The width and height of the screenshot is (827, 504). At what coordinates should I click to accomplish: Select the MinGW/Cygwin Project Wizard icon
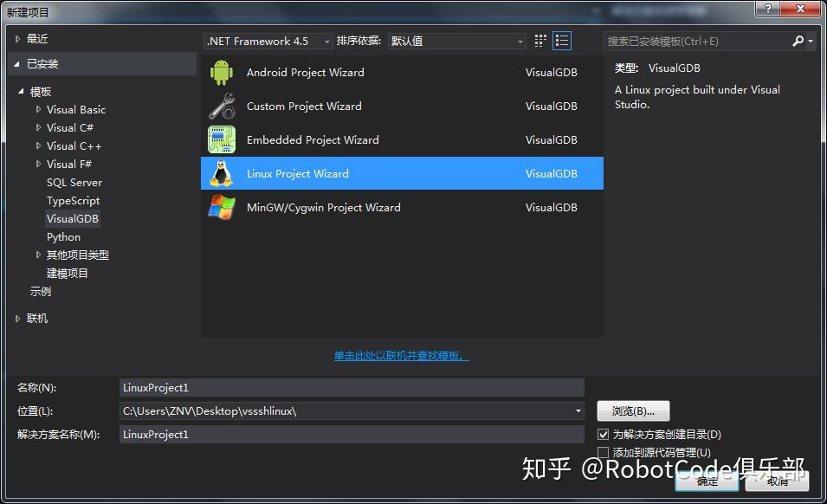(x=222, y=207)
